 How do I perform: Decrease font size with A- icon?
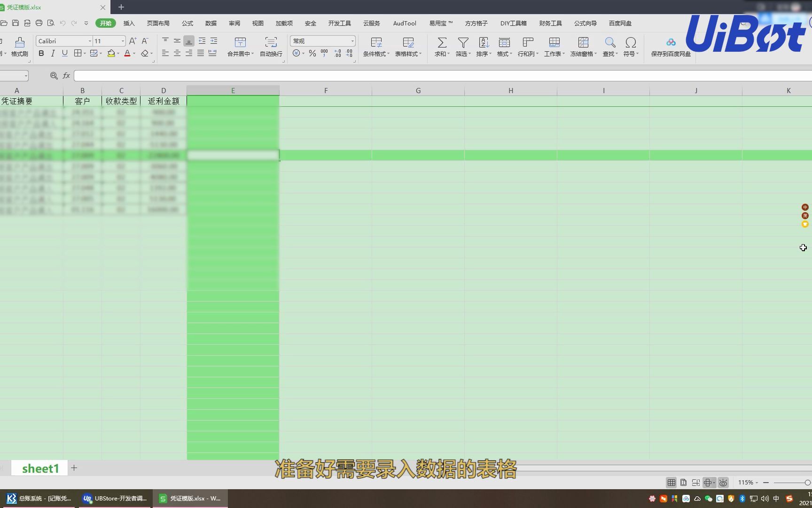click(x=145, y=41)
